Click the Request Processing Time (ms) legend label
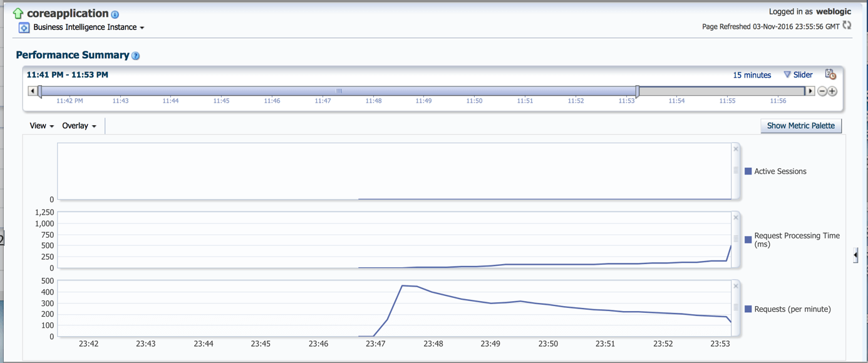 [797, 240]
